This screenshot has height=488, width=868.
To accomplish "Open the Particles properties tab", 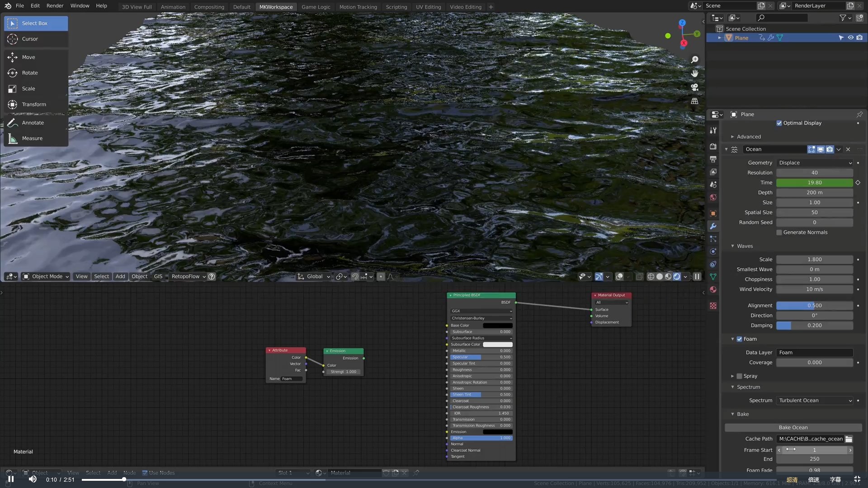I will point(713,239).
